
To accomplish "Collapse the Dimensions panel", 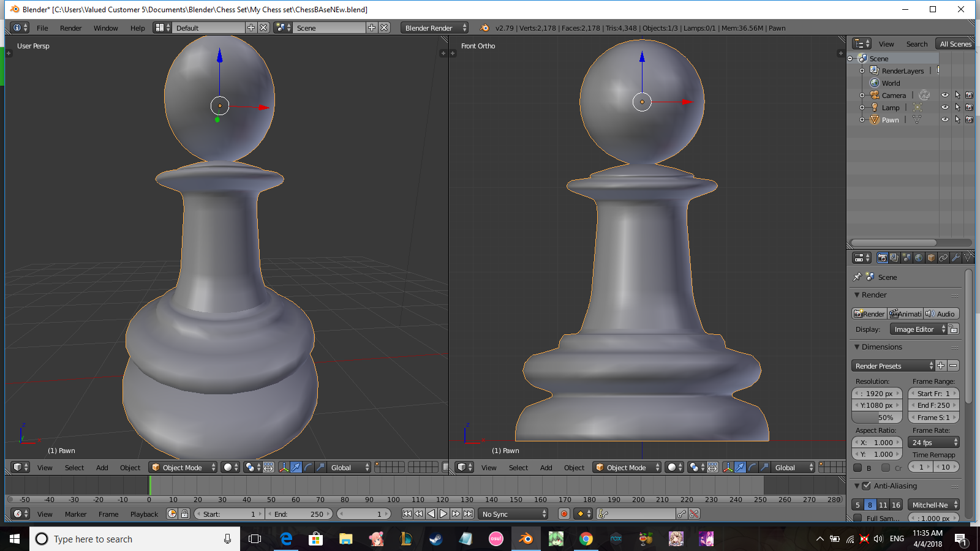I will (x=858, y=347).
